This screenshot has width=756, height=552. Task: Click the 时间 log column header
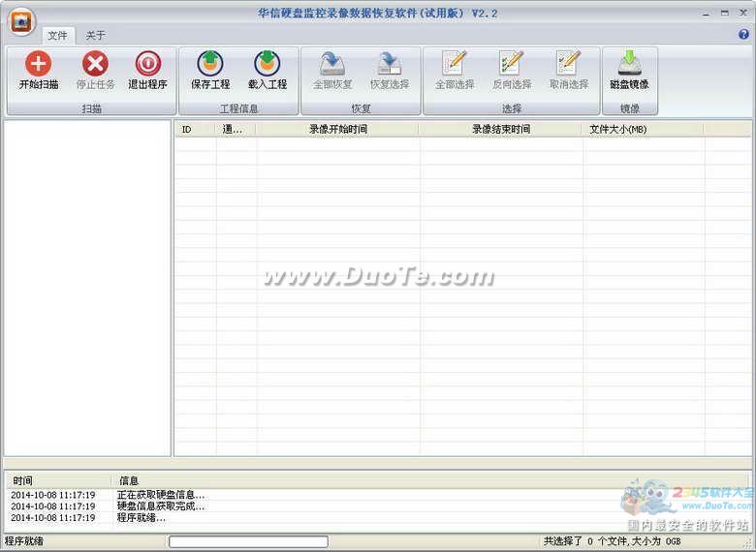pos(59,480)
